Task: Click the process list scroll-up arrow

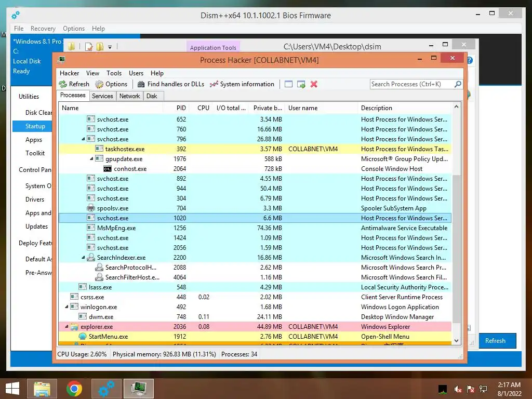Action: click(x=456, y=107)
